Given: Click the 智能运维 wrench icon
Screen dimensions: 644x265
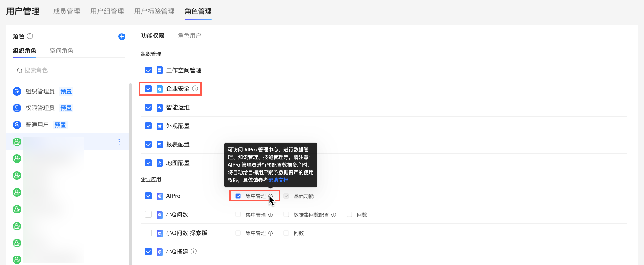Looking at the screenshot, I should click(160, 108).
